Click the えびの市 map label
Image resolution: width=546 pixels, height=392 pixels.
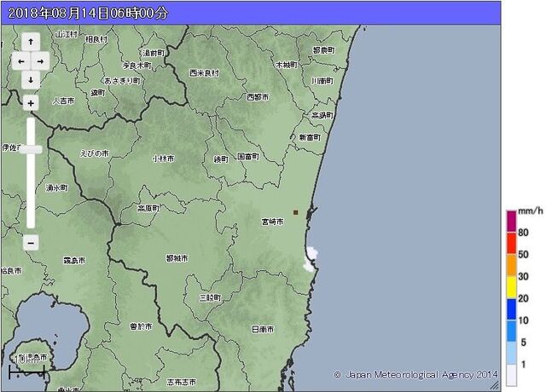95,153
